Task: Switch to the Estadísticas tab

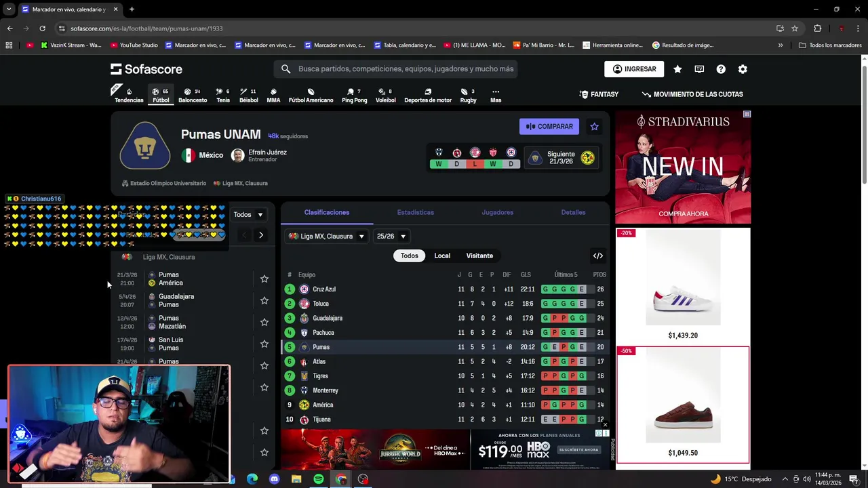Action: (416, 212)
